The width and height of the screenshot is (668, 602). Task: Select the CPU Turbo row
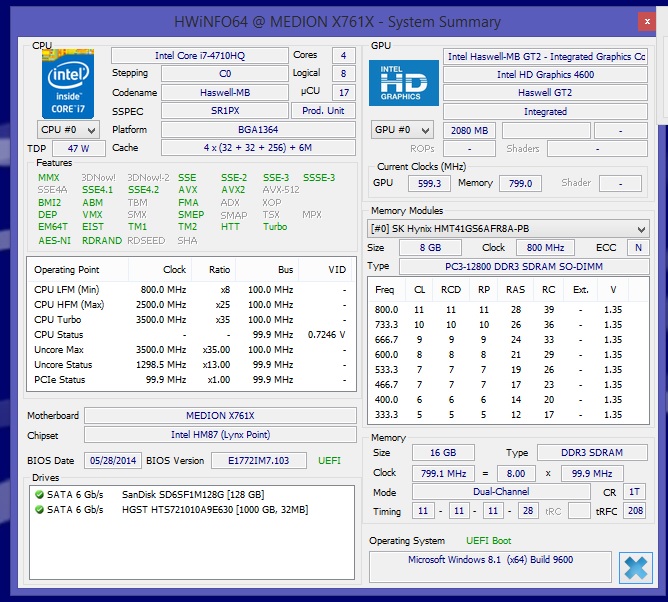(x=190, y=320)
